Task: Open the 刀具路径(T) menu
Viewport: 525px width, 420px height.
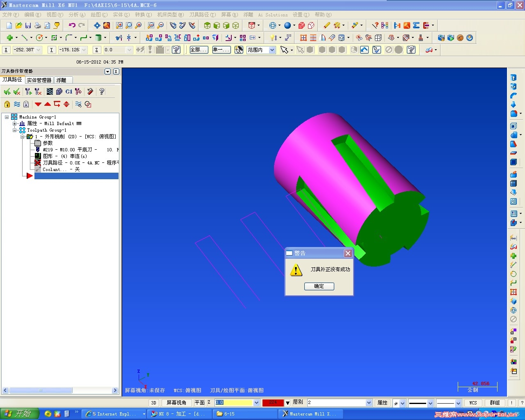Action: click(203, 15)
